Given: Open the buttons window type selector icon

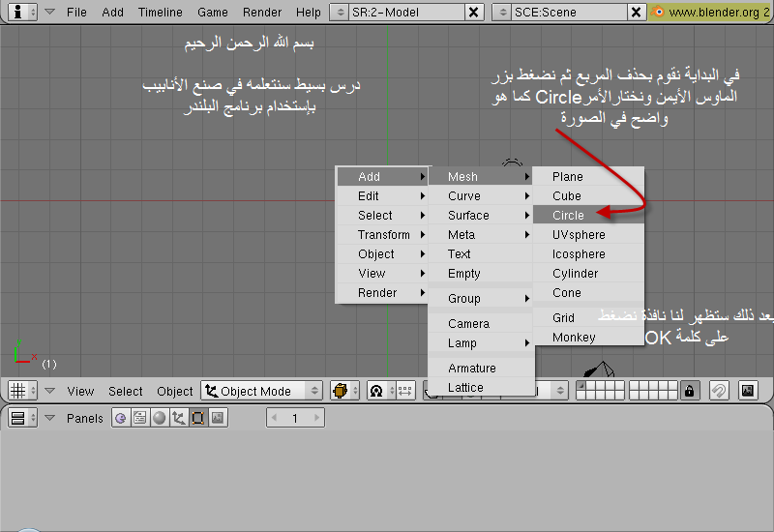Looking at the screenshot, I should pos(22,418).
